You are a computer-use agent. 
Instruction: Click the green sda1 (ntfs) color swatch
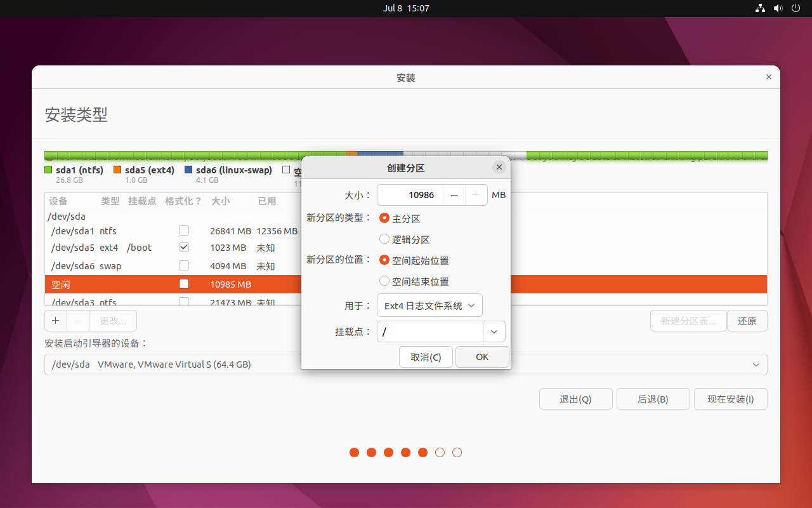pyautogui.click(x=48, y=170)
